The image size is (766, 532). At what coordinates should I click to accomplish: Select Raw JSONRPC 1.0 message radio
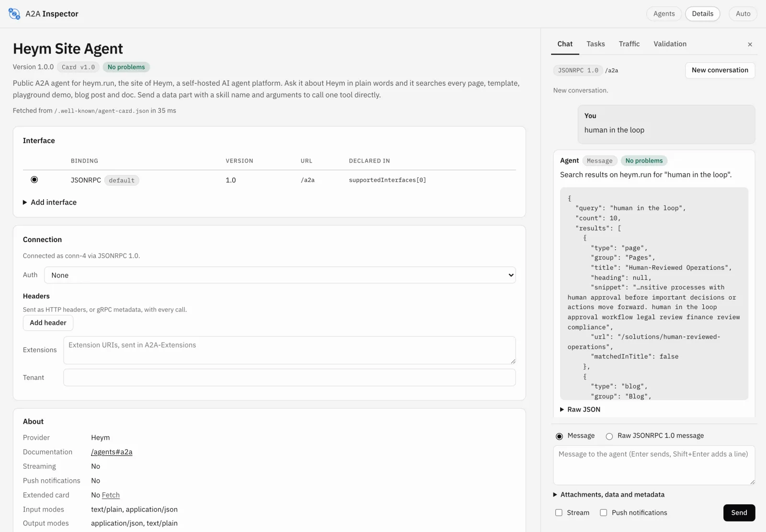[x=609, y=436]
